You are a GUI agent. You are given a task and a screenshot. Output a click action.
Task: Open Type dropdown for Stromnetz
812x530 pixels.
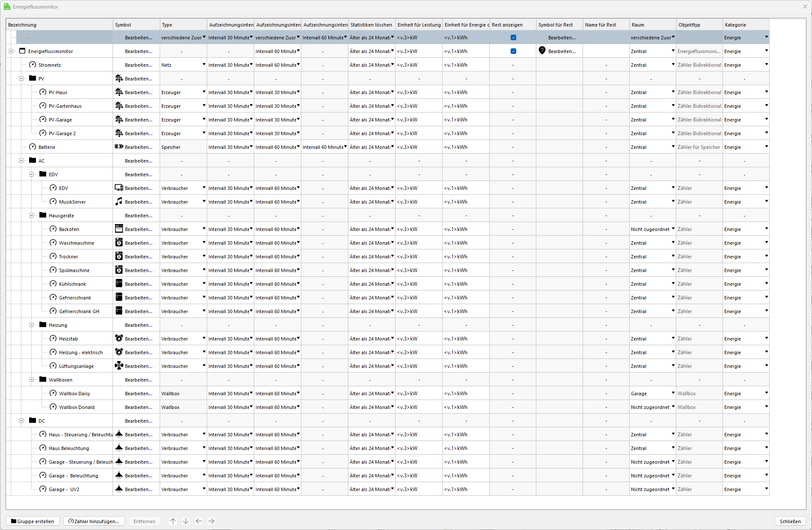(x=204, y=65)
